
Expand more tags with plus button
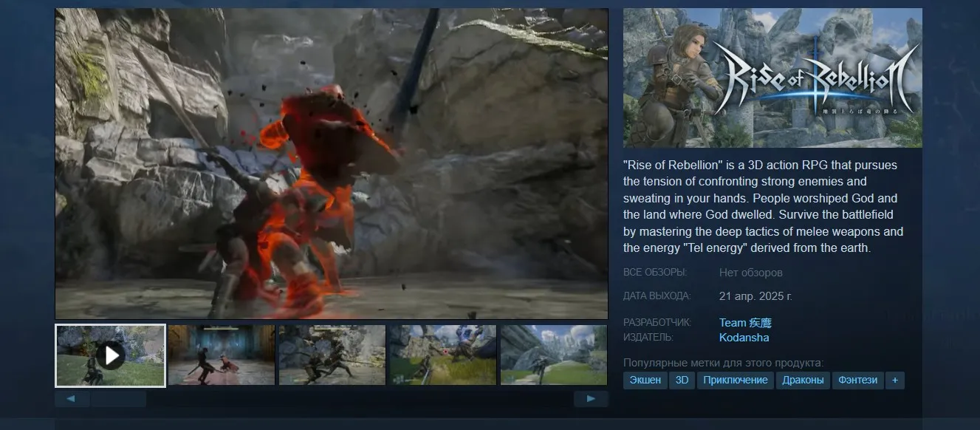[x=895, y=380]
